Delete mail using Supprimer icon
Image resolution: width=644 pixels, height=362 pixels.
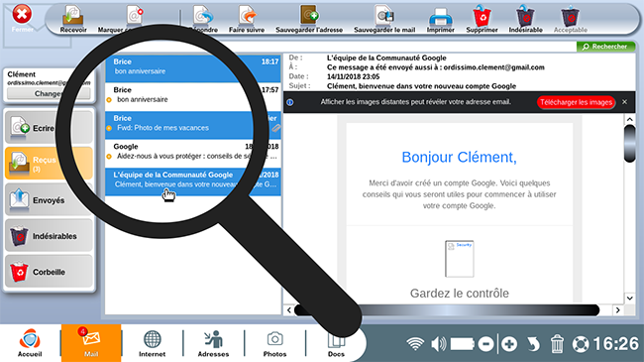[482, 19]
